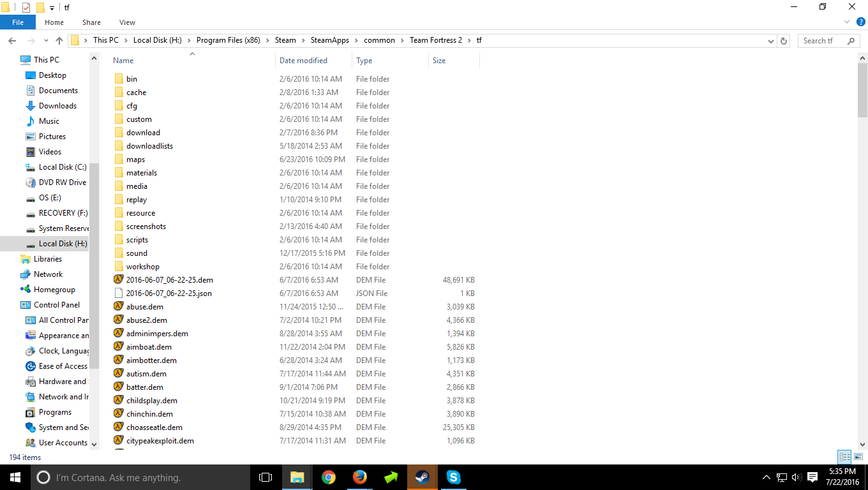Viewport: 868px width, 490px height.
Task: Go back with the Back arrow
Action: pos(12,40)
